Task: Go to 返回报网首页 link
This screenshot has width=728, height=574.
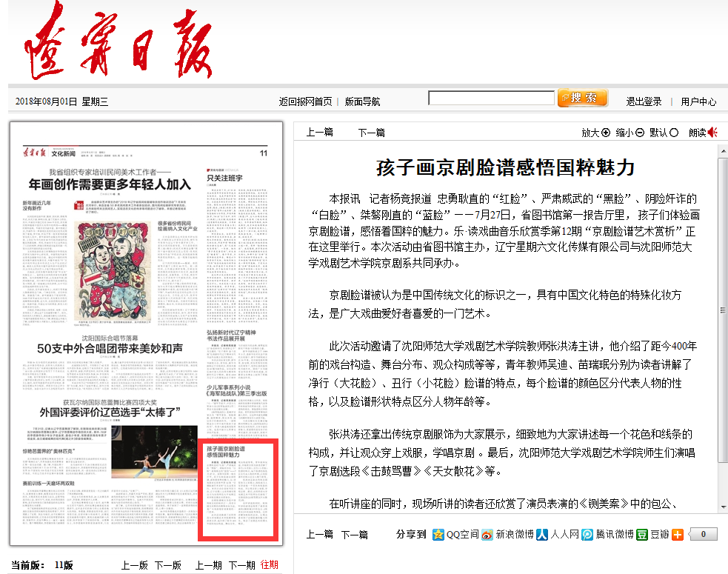Action: [x=305, y=101]
